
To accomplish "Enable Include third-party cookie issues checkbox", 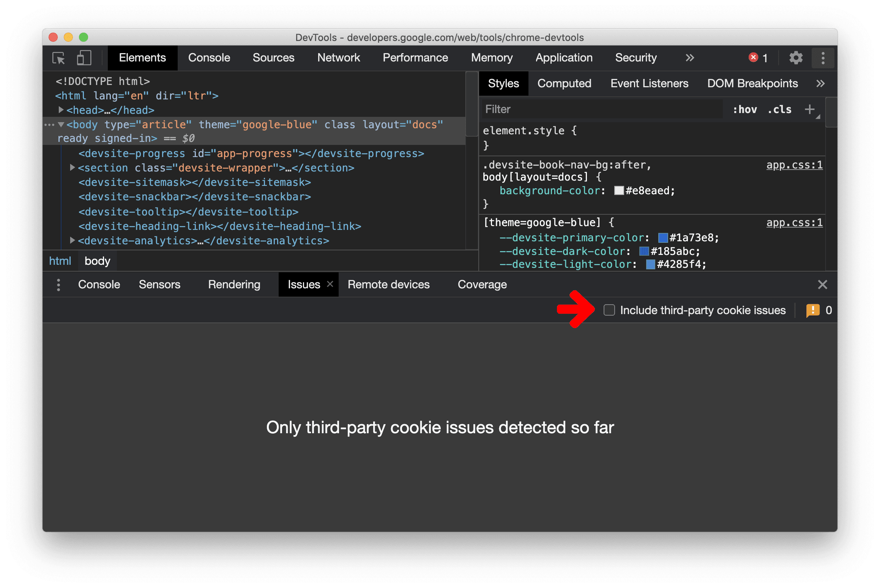I will pos(607,309).
